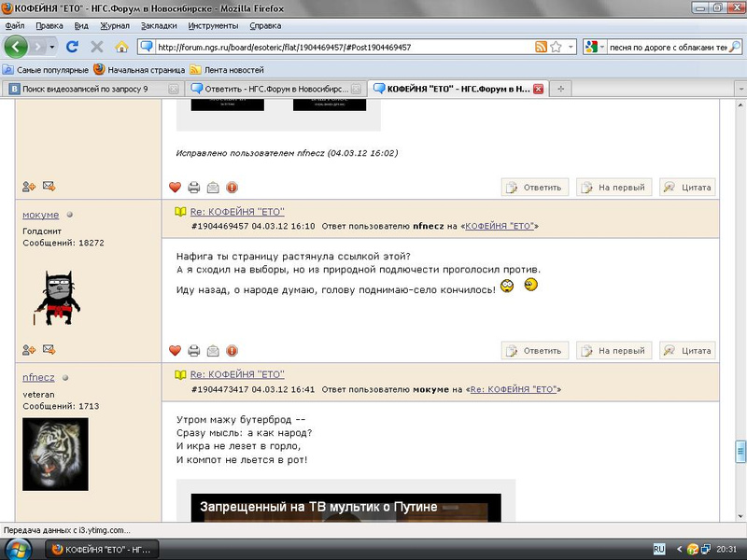Click the RU language indicator in taskbar

pos(658,549)
